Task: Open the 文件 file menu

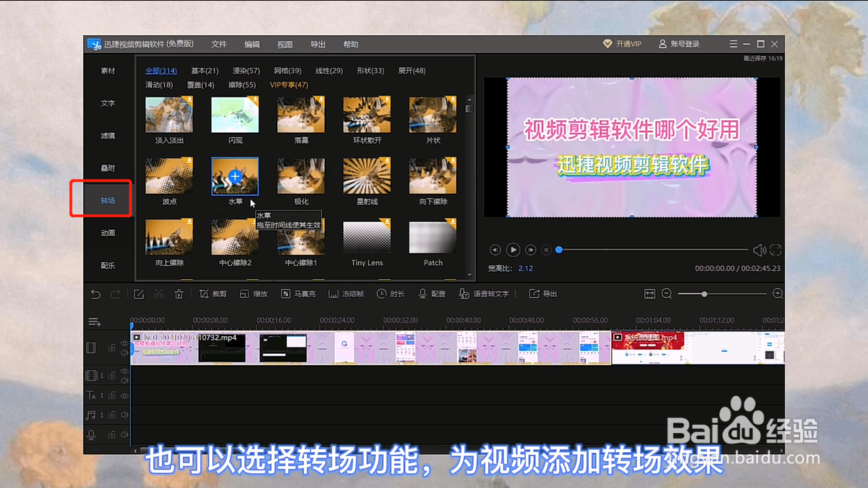Action: [x=219, y=44]
